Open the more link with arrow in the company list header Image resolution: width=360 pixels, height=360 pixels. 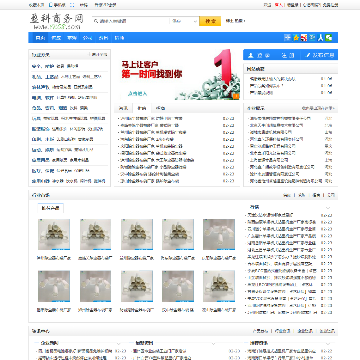tap(318, 108)
